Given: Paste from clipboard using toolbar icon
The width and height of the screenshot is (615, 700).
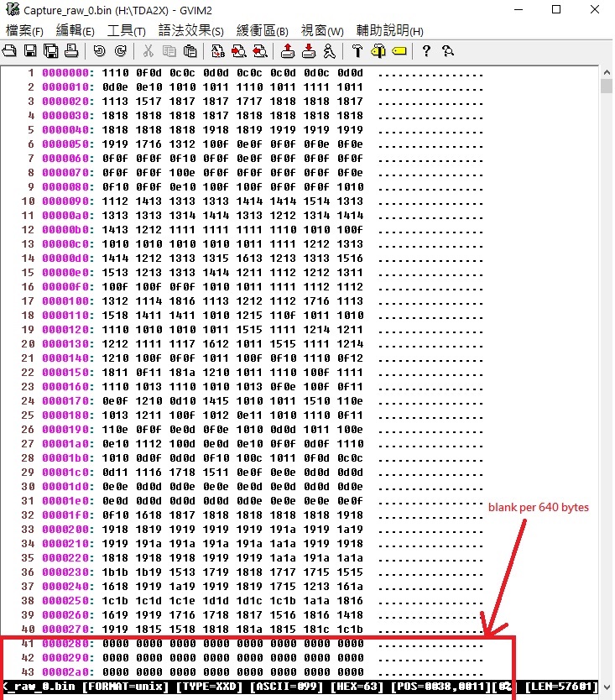Looking at the screenshot, I should click(190, 51).
